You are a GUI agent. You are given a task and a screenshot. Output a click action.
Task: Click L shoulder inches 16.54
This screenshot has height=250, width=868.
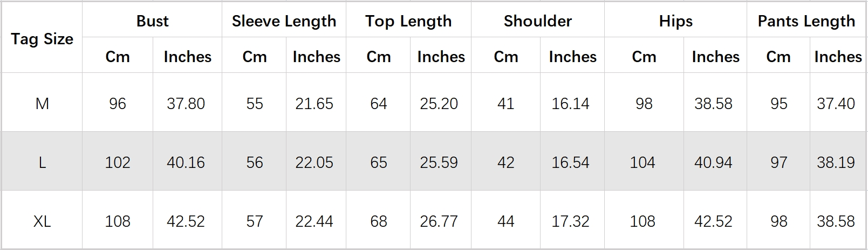pyautogui.click(x=570, y=162)
